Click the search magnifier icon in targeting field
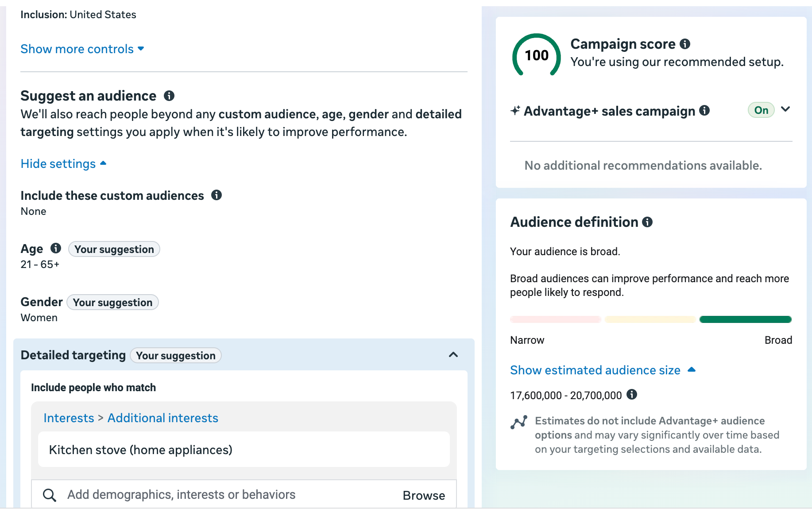812x513 pixels. pyautogui.click(x=50, y=495)
